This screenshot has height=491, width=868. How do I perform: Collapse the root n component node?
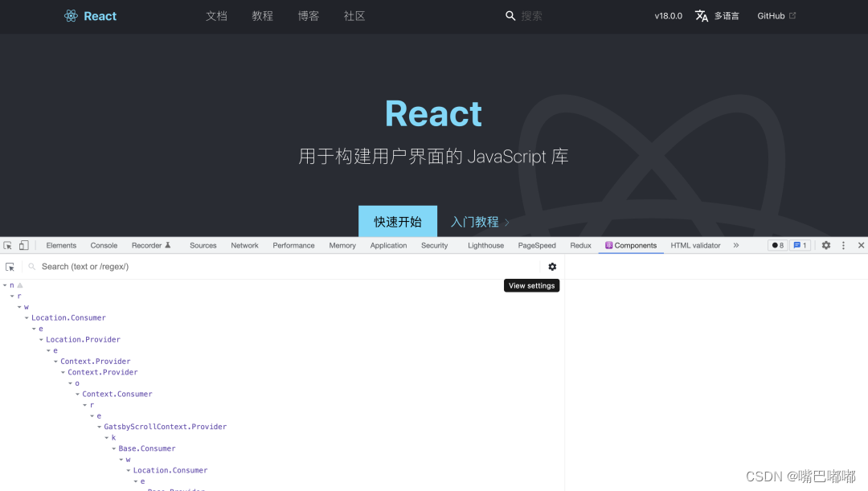coord(5,285)
